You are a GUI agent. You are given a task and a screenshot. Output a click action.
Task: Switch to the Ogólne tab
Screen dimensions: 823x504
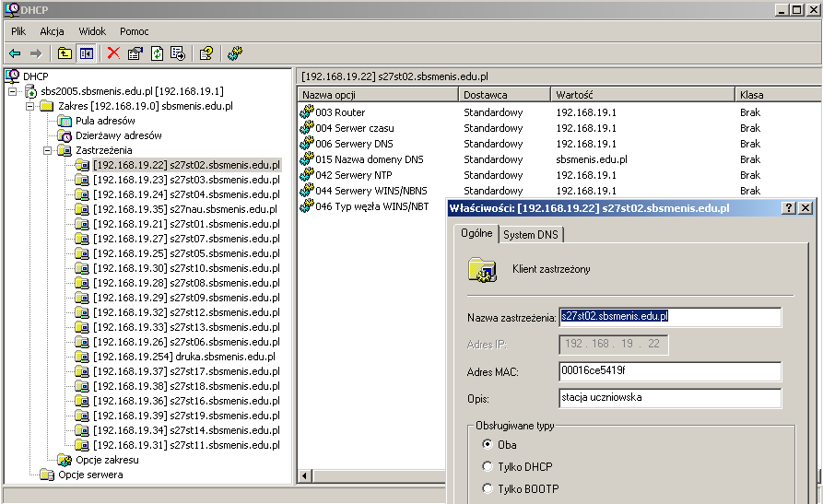click(x=476, y=233)
